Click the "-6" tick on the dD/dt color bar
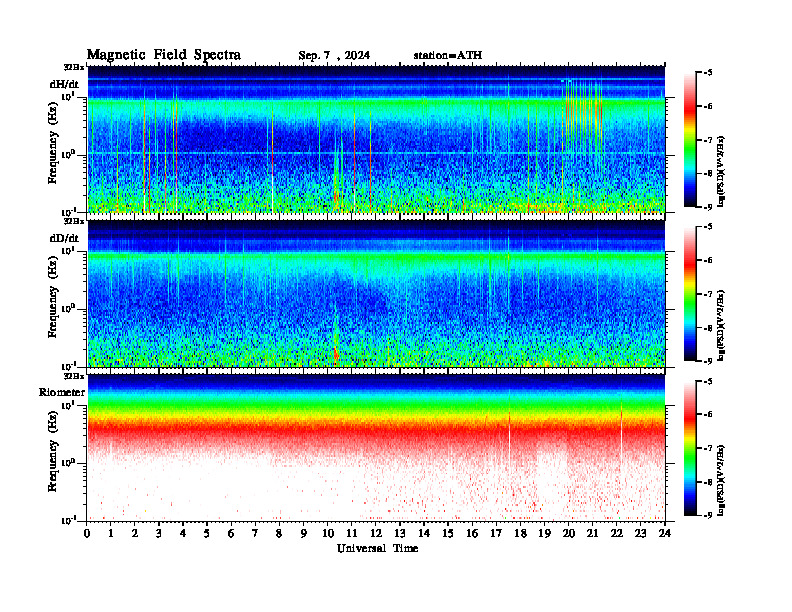 pos(708,261)
